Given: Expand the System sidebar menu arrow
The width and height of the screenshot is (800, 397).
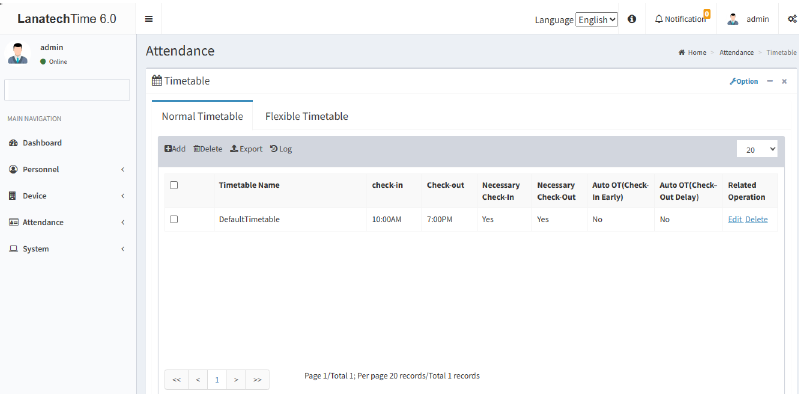Looking at the screenshot, I should coord(122,249).
